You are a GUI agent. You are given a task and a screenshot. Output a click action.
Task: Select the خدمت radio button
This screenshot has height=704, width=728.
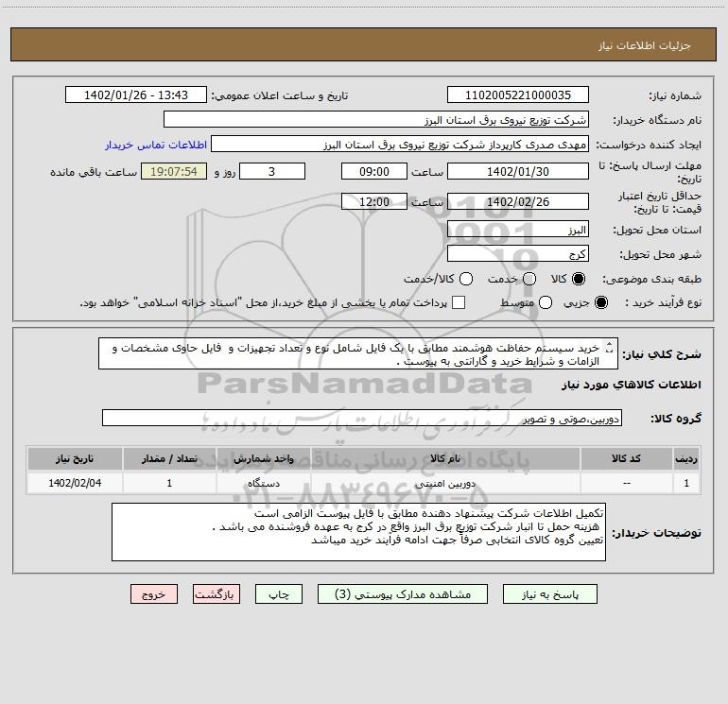tap(529, 279)
